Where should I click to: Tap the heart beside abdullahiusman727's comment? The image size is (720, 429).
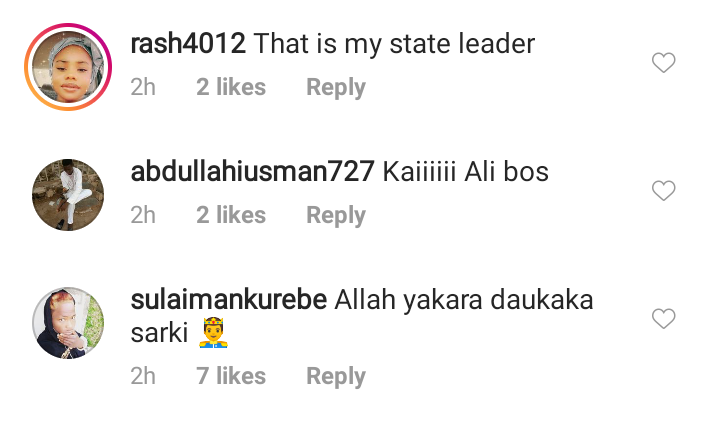[x=664, y=191]
